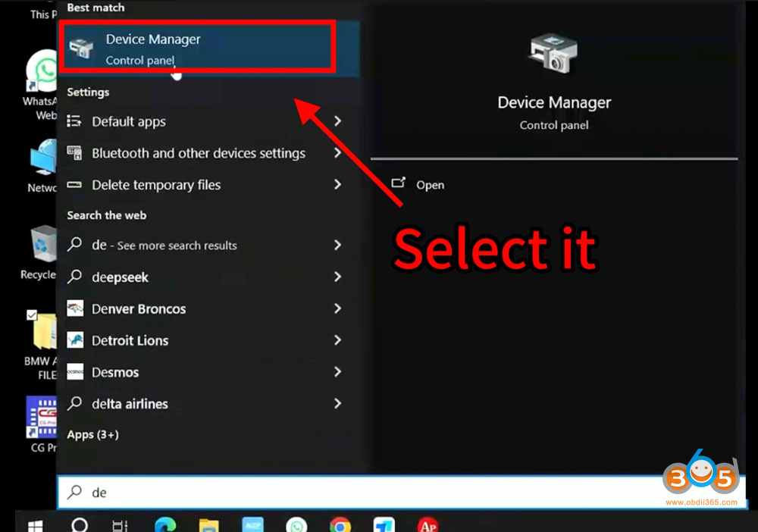Open WhatsApp from the taskbar

[x=296, y=524]
